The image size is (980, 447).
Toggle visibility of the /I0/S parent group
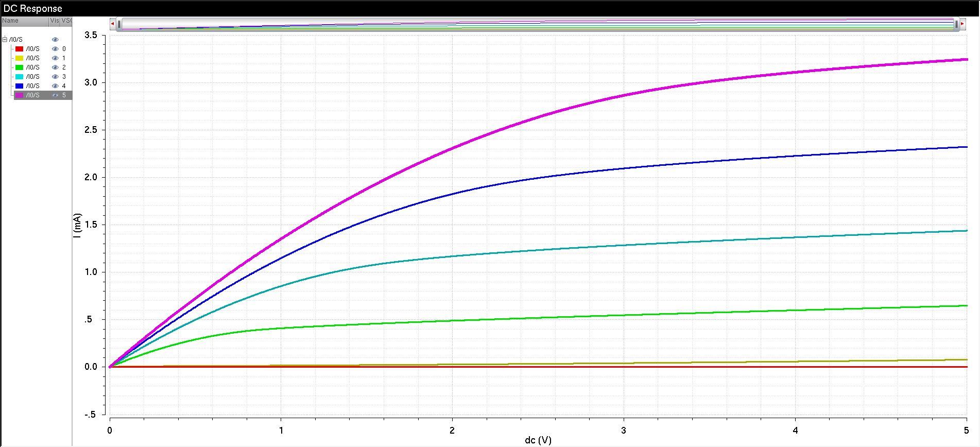coord(55,40)
